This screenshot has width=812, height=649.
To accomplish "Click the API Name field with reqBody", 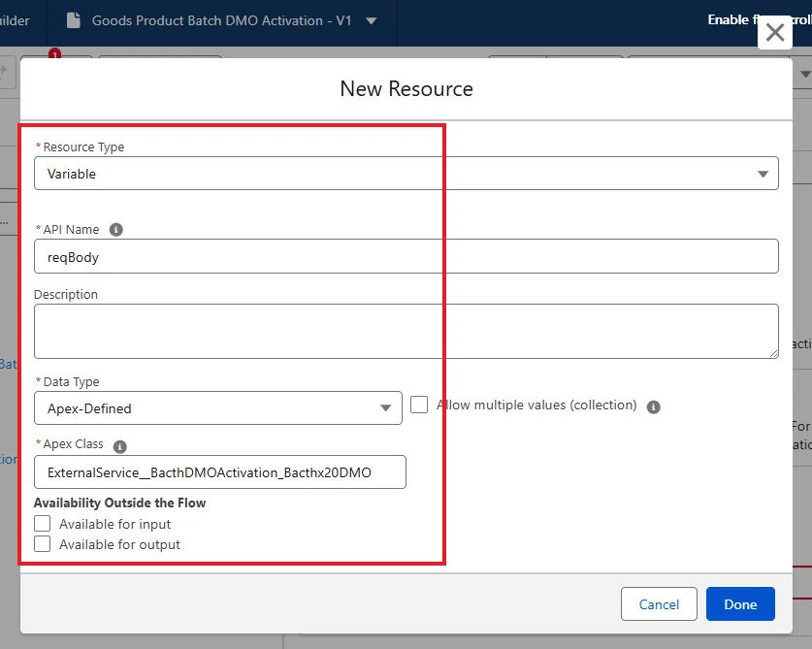I will pos(406,256).
